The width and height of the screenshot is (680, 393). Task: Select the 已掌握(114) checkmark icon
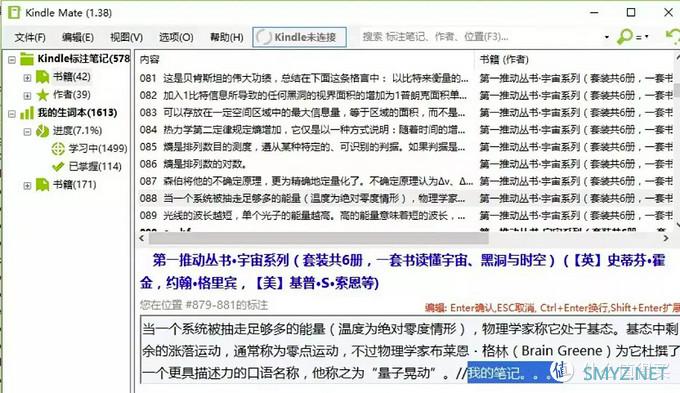point(58,167)
